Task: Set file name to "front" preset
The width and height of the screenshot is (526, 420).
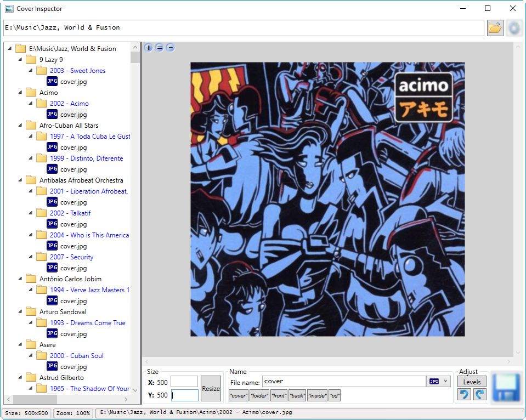Action: [279, 395]
